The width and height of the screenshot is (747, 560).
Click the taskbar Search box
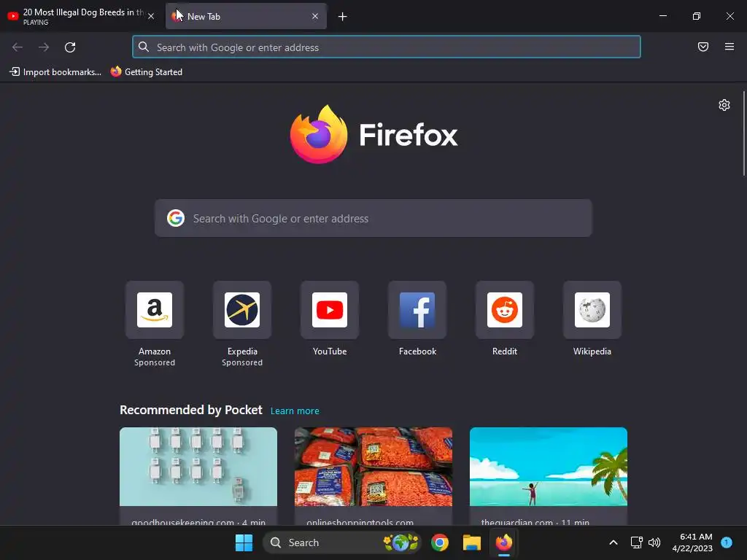[342, 542]
